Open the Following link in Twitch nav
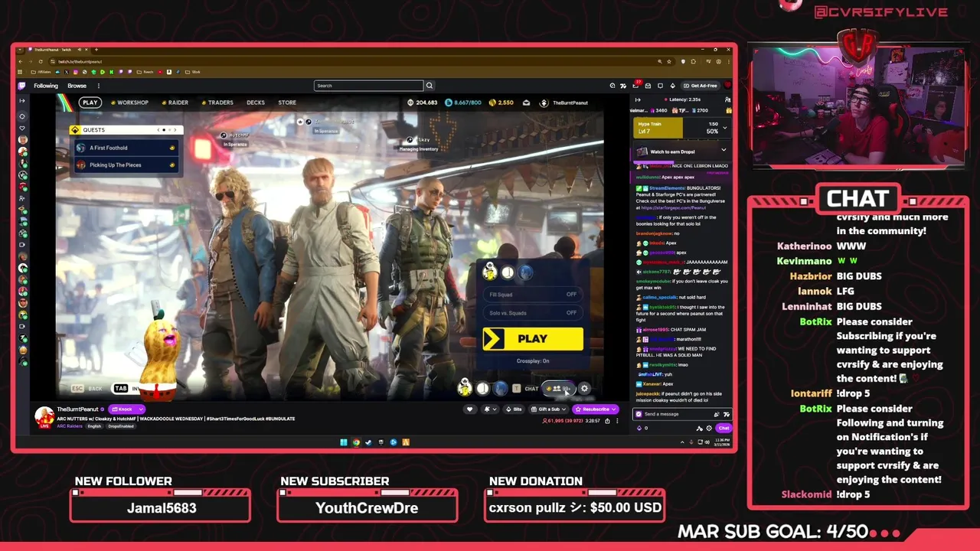Screen dimensions: 980x551 click(46, 86)
